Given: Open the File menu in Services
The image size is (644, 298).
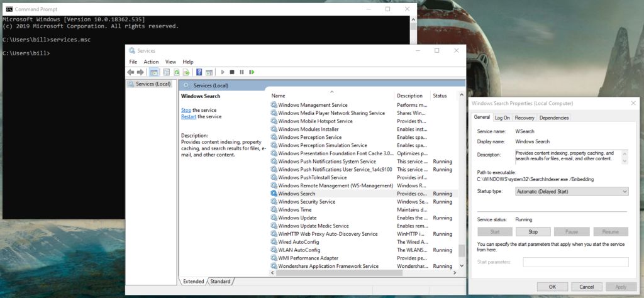Looking at the screenshot, I should coord(133,62).
